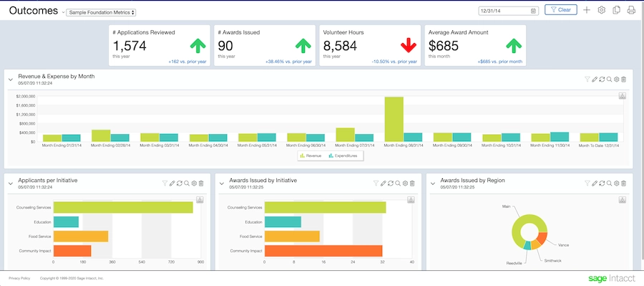Edit the Awards Issued by Initiative panel
Image resolution: width=644 pixels, height=286 pixels.
click(384, 183)
